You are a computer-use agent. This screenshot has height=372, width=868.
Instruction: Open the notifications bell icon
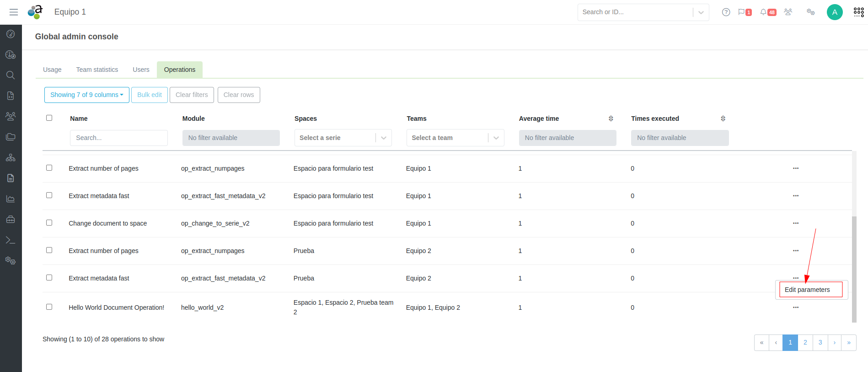coord(763,12)
